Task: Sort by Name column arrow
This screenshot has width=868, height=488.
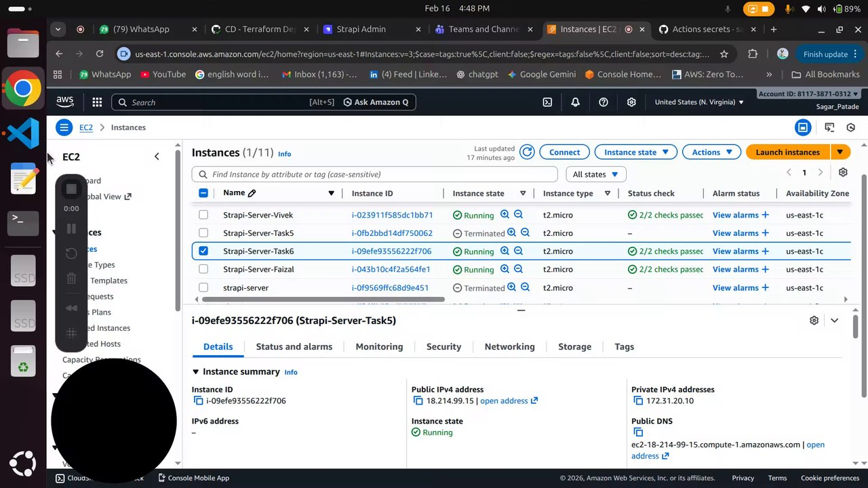Action: point(331,193)
